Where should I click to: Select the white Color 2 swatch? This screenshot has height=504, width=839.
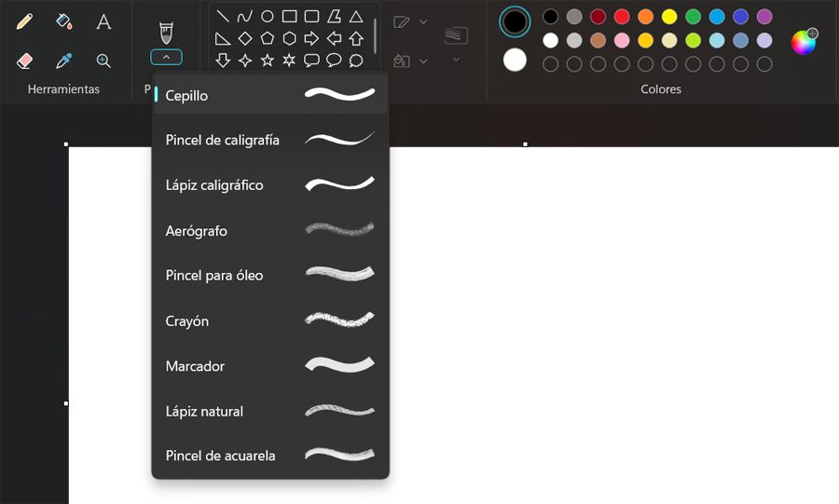click(515, 60)
